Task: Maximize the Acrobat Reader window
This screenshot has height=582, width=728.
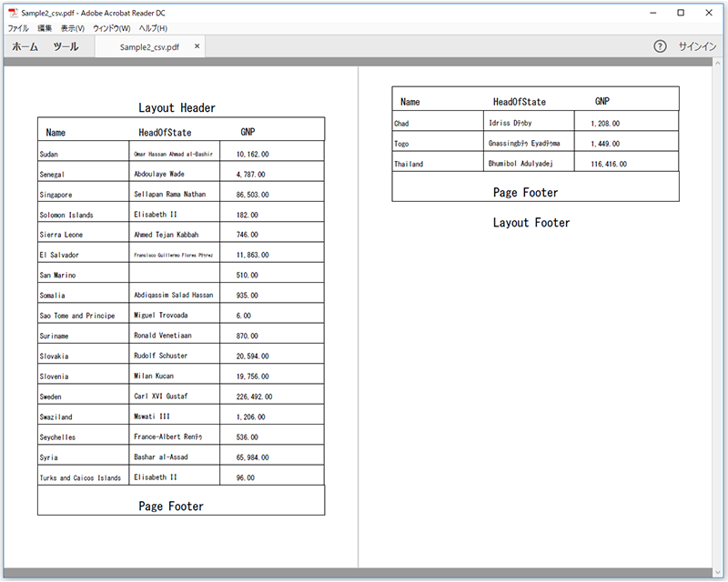Action: (x=681, y=13)
